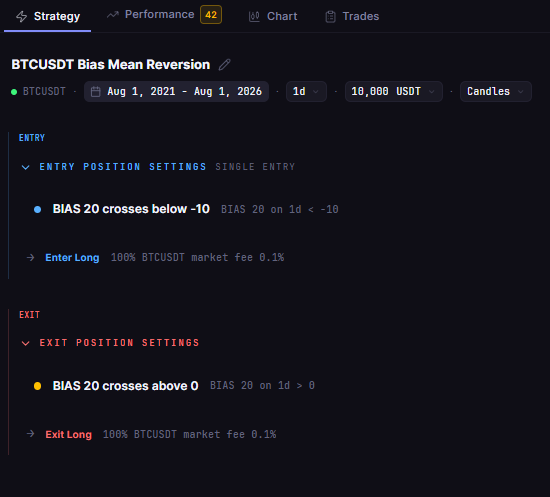The height and width of the screenshot is (497, 550).
Task: Click the Exit Long action
Action: tap(69, 434)
